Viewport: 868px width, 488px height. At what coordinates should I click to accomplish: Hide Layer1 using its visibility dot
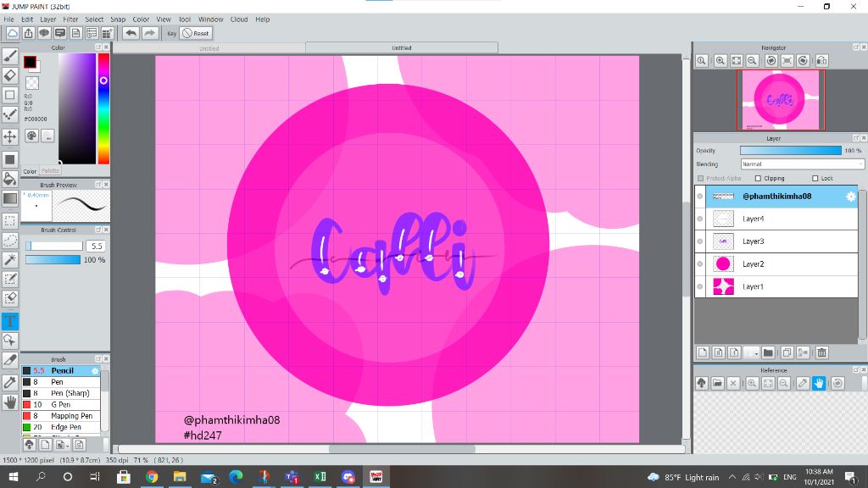coord(700,286)
